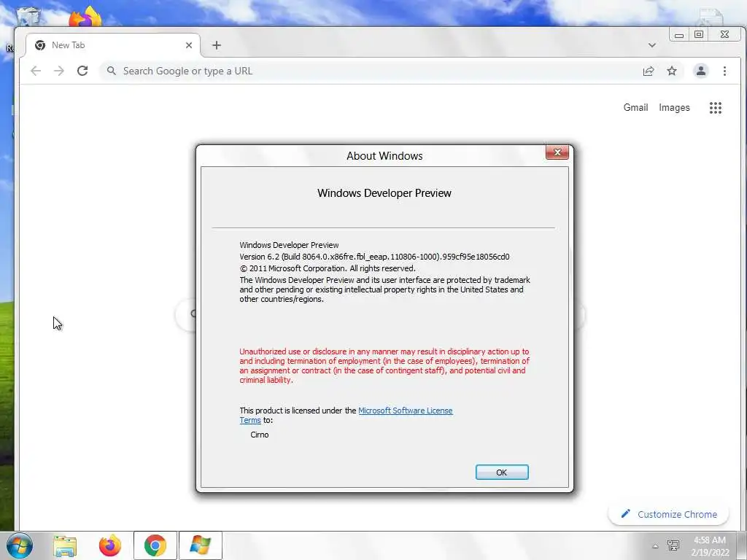This screenshot has height=560, width=747.
Task: Select the About Windows taskbar button
Action: (201, 545)
